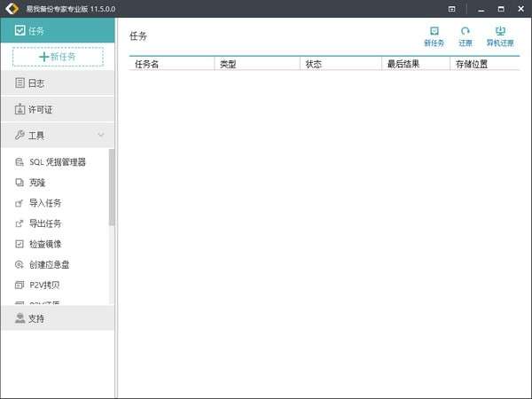This screenshot has width=532, height=399.
Task: Choose 导入任务 in tools list
Action: click(x=44, y=203)
